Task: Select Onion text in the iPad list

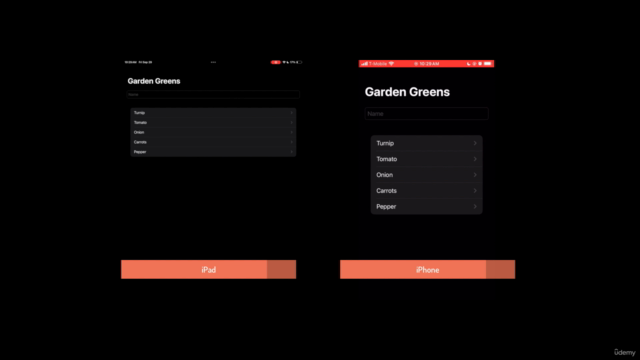Action: pos(139,132)
